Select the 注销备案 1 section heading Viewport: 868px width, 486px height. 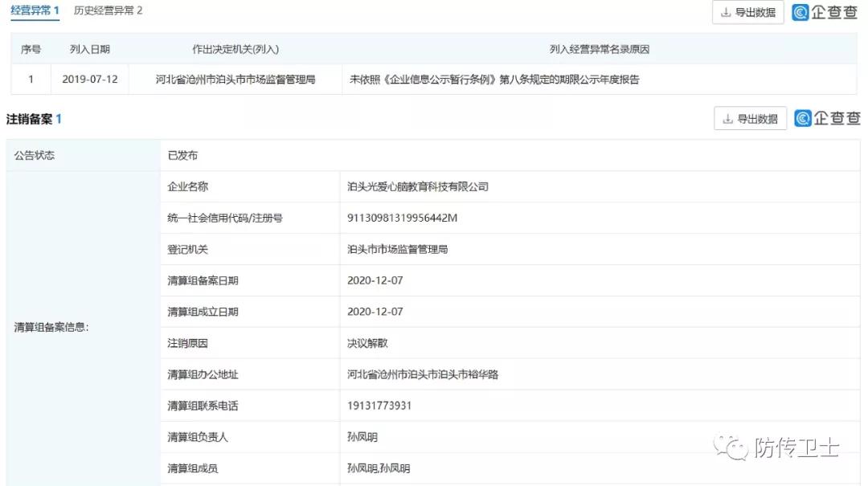tap(32, 118)
